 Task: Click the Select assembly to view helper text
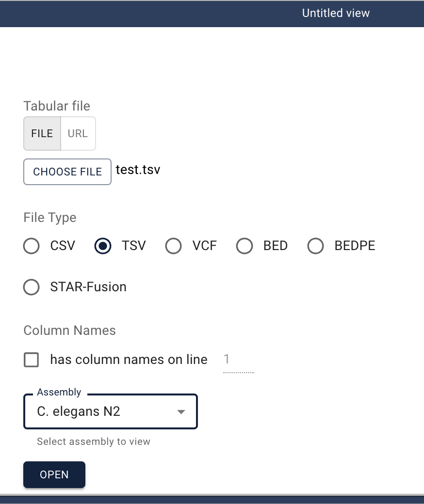coord(94,441)
